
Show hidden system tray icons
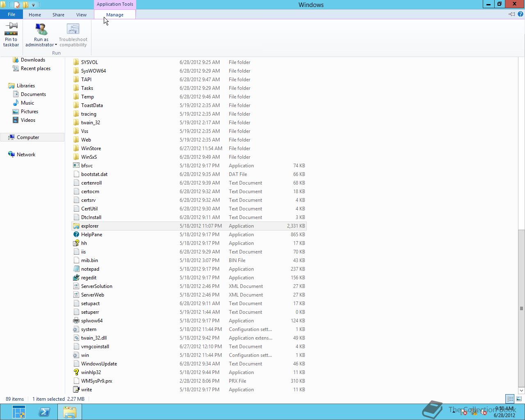click(454, 412)
